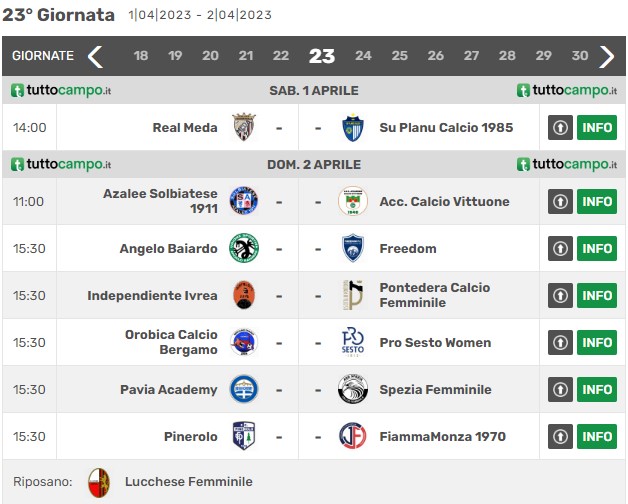Jump to giornata 30

580,56
